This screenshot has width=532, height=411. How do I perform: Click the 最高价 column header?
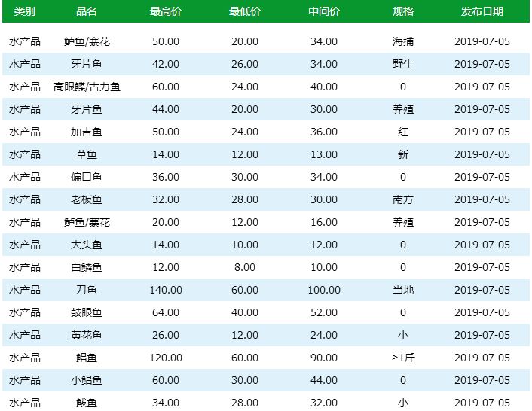tap(166, 11)
